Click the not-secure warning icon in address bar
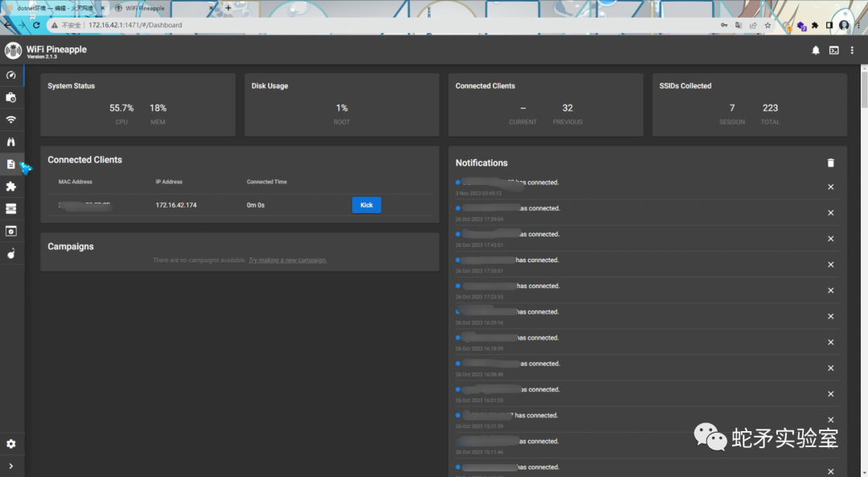Viewport: 868px width, 477px height. click(x=55, y=25)
